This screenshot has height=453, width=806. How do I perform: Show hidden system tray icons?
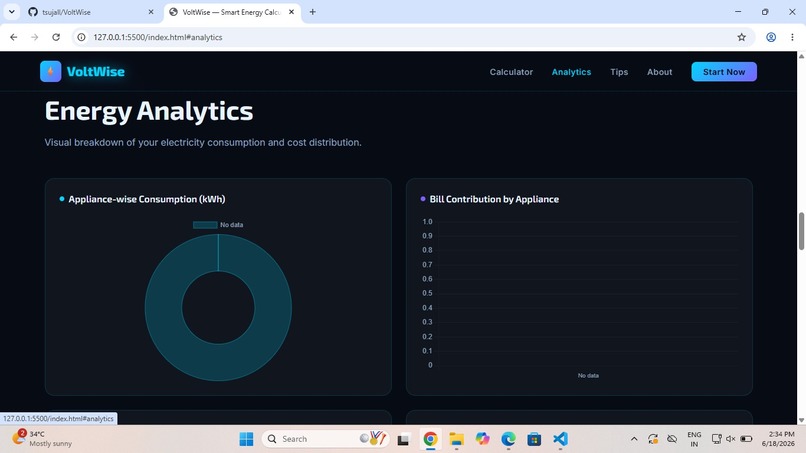(x=634, y=439)
